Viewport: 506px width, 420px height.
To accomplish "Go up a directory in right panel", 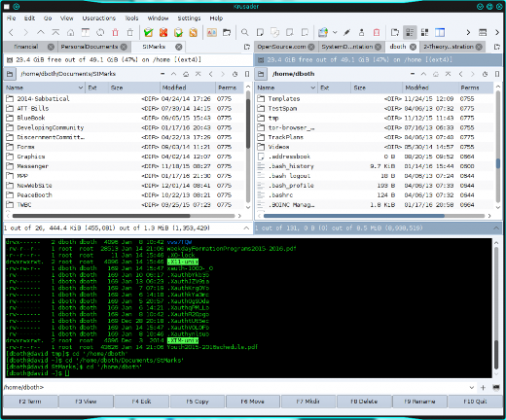I will point(423,74).
